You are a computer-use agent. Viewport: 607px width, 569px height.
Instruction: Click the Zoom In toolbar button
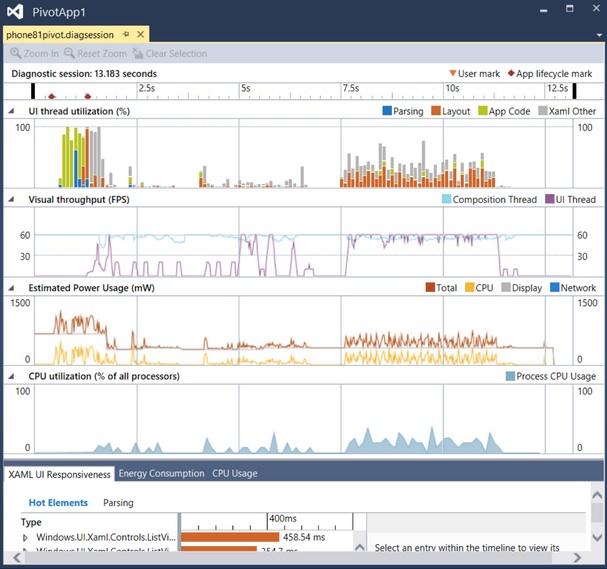pyautogui.click(x=35, y=54)
